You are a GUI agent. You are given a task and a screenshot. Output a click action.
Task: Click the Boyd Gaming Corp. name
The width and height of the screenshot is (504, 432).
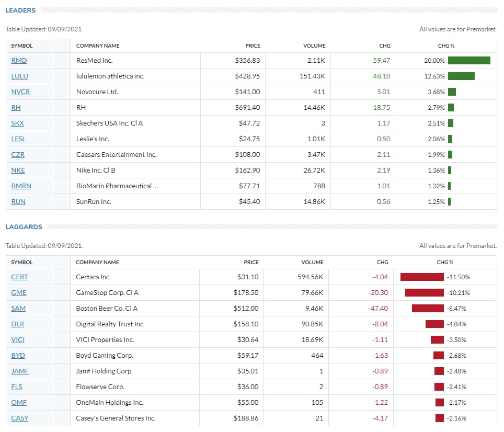click(x=105, y=356)
